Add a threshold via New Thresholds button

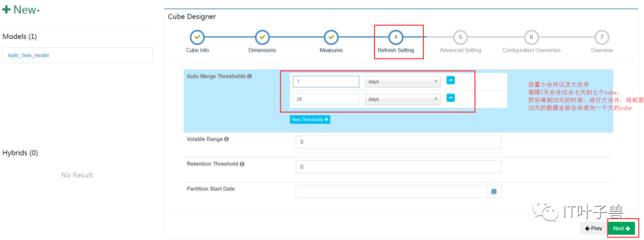tap(310, 119)
